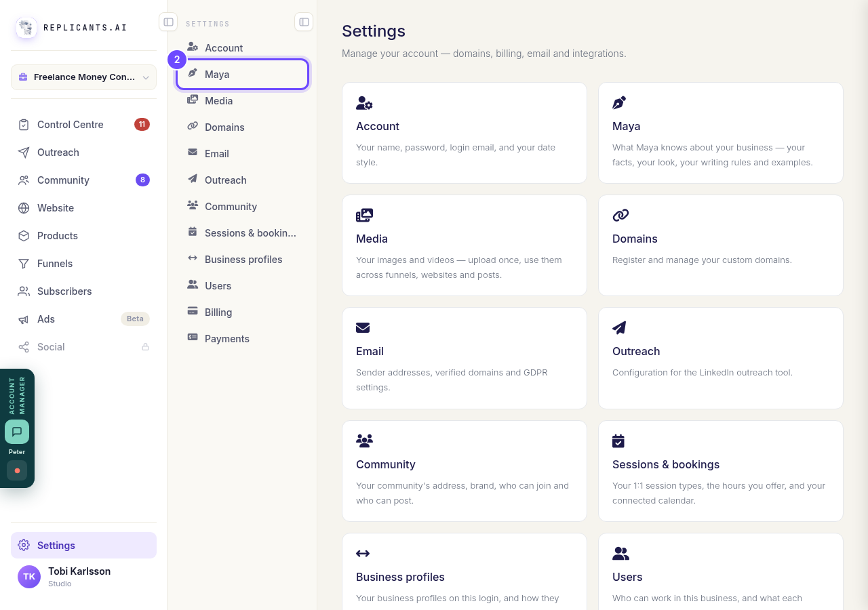
Task: Toggle the settings panel collapse icon
Action: pos(304,22)
